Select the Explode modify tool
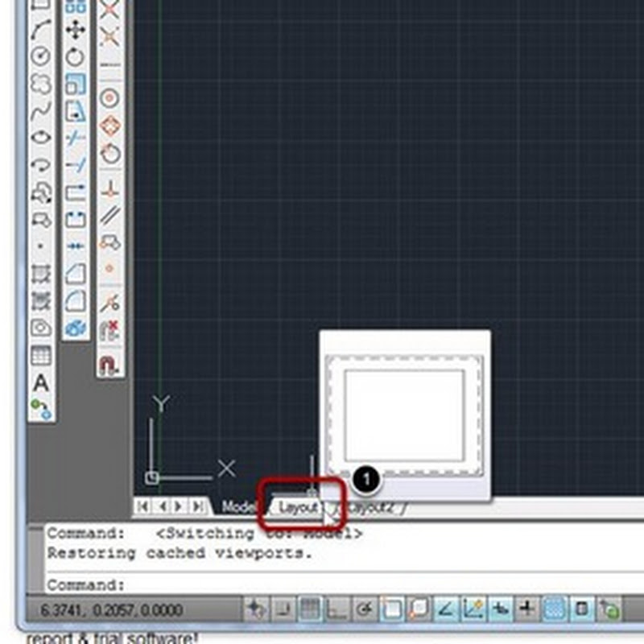Screen dimensions: 644x644 [76, 328]
